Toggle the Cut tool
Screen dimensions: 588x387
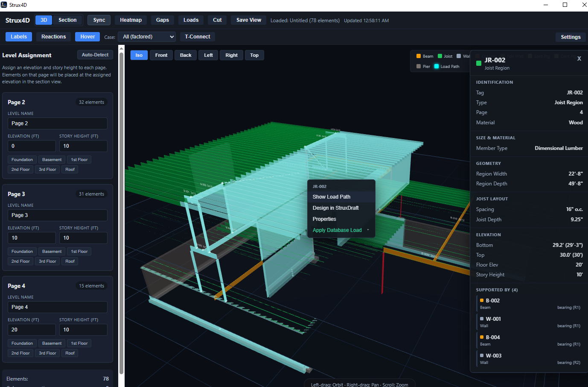point(217,20)
